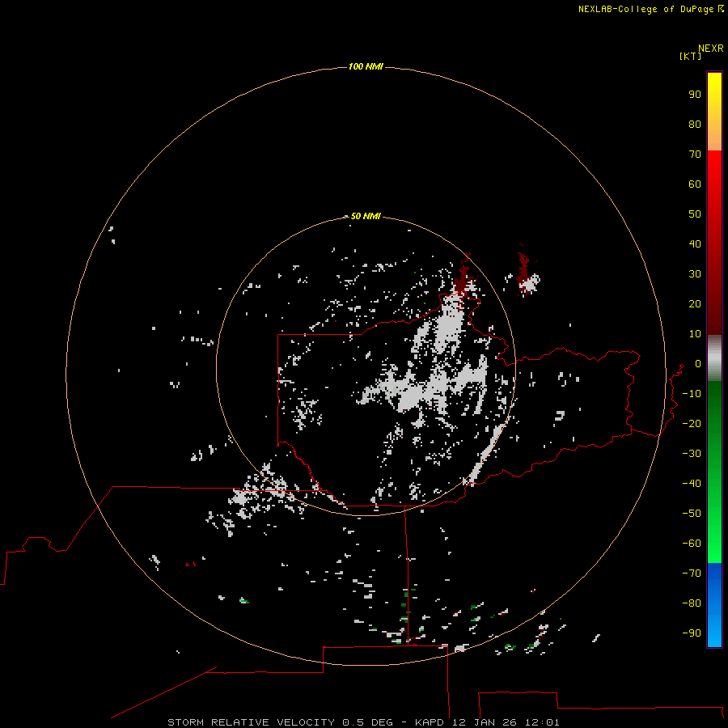Select the -70 knots scale label
The width and height of the screenshot is (728, 728).
[692, 574]
